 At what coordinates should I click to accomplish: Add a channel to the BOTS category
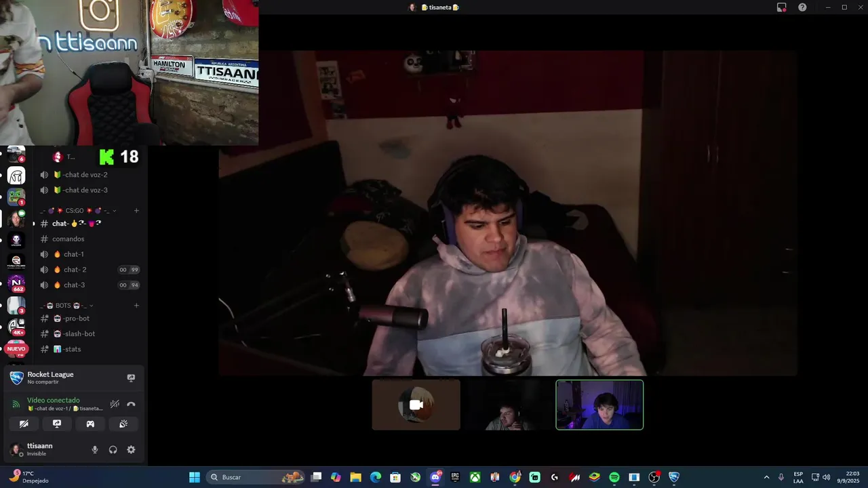coord(136,306)
